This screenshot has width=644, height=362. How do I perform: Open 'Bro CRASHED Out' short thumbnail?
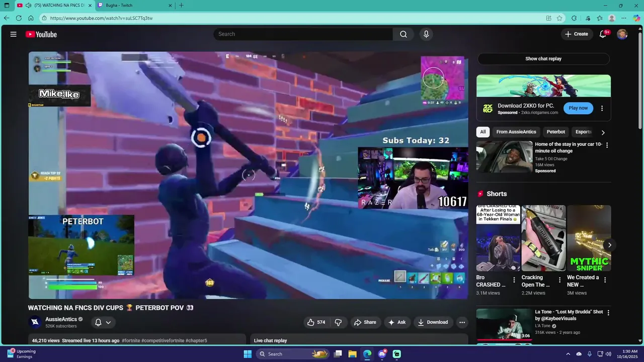click(498, 238)
